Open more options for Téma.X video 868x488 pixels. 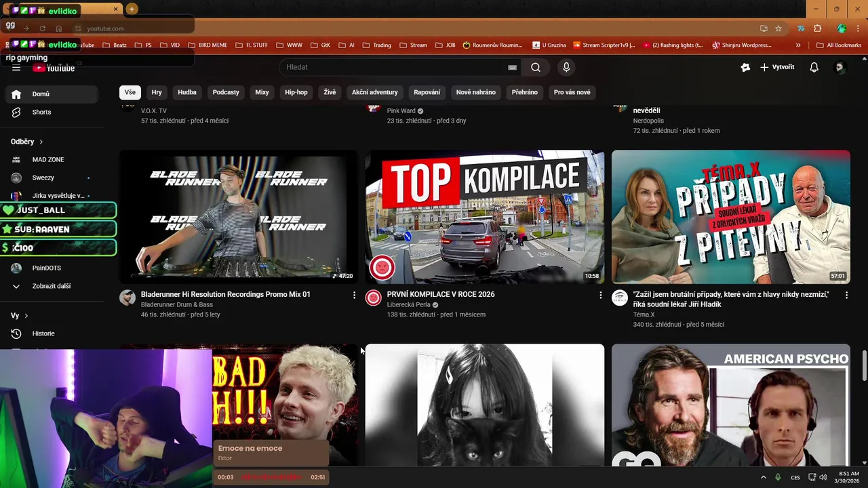[x=846, y=295]
